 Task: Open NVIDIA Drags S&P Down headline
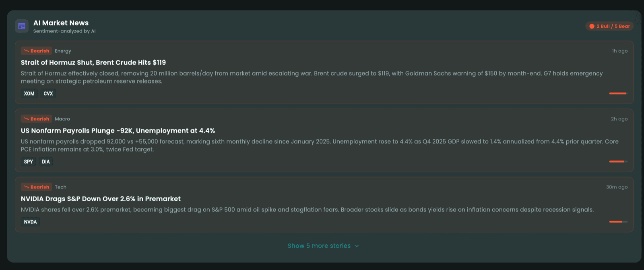tap(101, 199)
